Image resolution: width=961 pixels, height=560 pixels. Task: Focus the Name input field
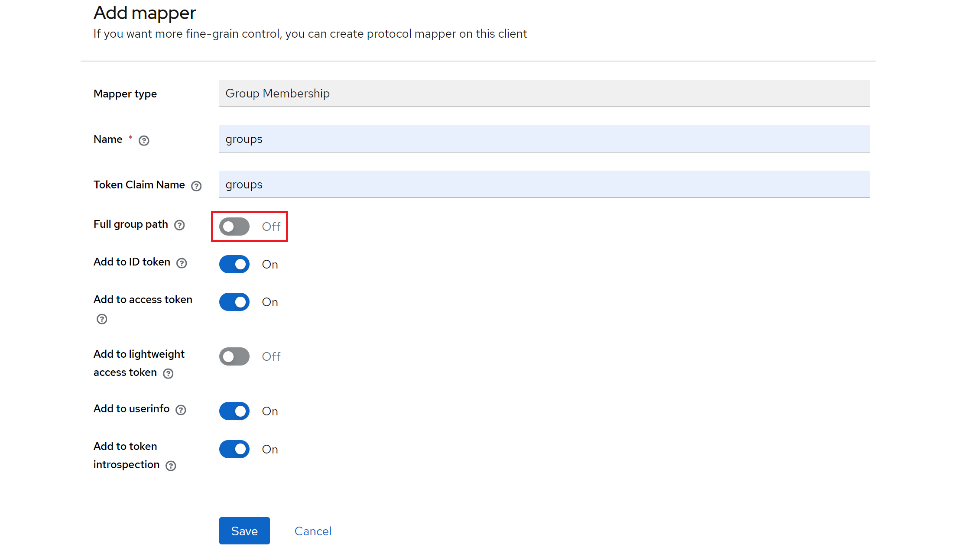(544, 139)
